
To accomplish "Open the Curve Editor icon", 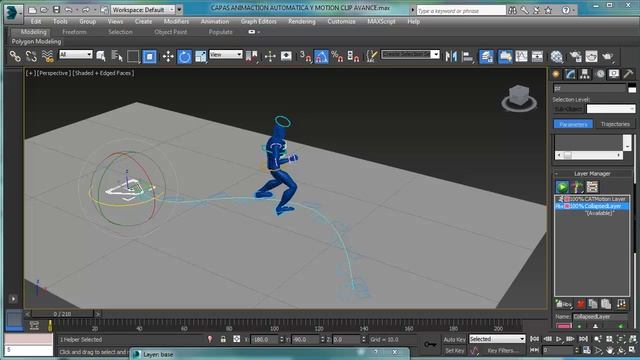I will click(521, 56).
